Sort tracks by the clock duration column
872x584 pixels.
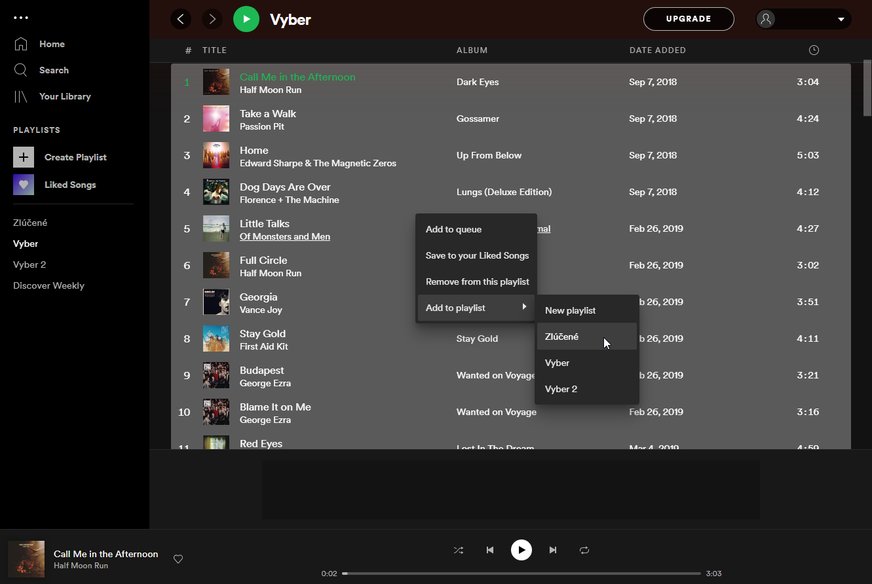click(x=813, y=50)
